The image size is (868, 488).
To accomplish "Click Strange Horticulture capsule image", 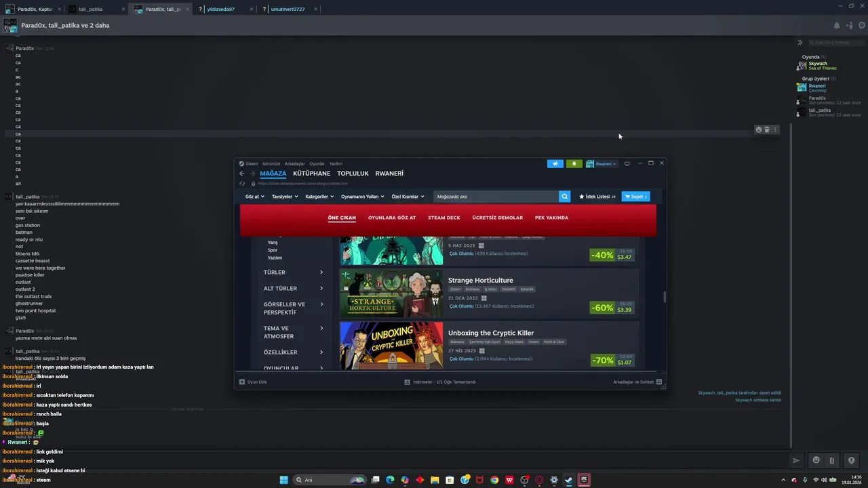I will click(391, 293).
